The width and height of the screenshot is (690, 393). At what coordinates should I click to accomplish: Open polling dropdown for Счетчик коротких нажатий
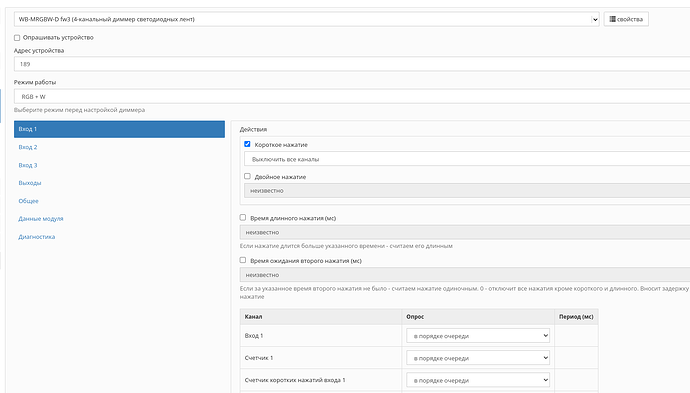pos(478,380)
